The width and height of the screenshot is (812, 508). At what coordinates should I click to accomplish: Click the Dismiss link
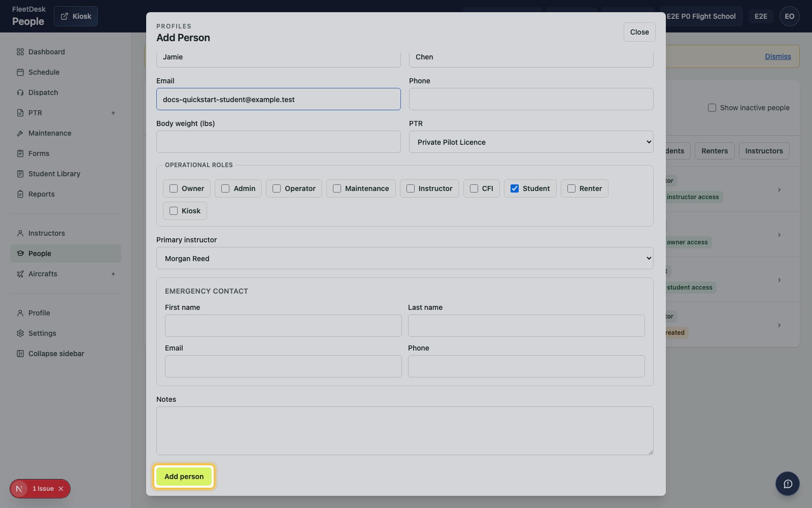coord(778,56)
